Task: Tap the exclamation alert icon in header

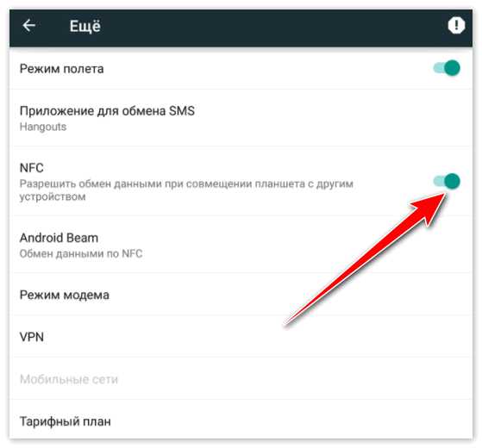Action: (x=456, y=25)
